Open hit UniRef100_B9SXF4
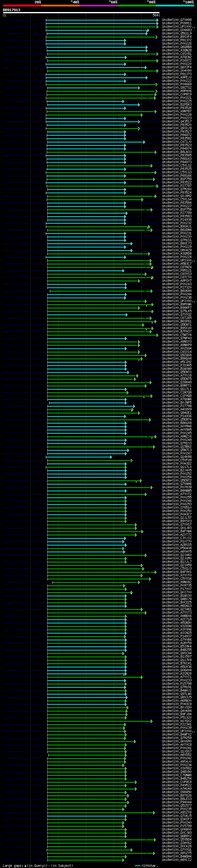The height and width of the screenshot is (868, 197). coord(177,37)
